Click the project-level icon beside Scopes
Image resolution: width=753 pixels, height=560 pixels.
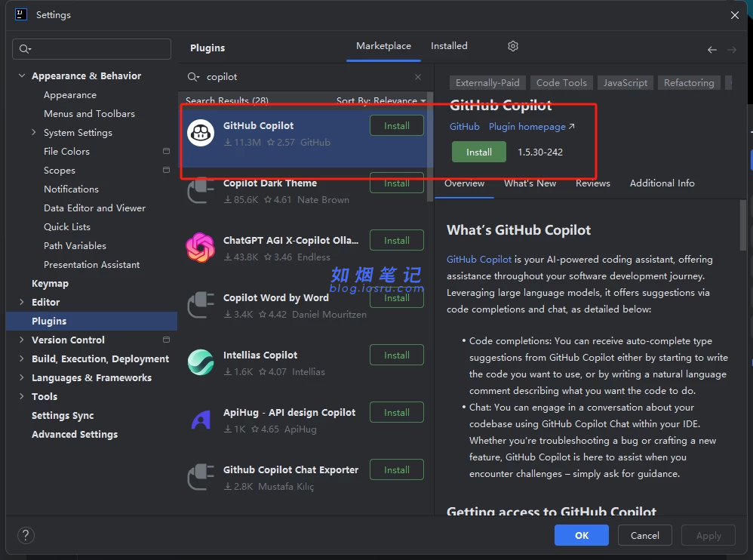[x=166, y=170]
